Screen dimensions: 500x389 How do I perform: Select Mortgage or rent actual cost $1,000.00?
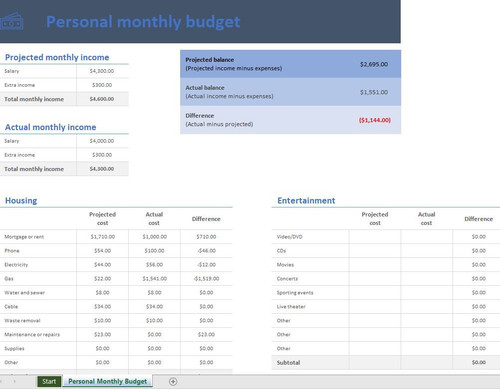(154, 237)
